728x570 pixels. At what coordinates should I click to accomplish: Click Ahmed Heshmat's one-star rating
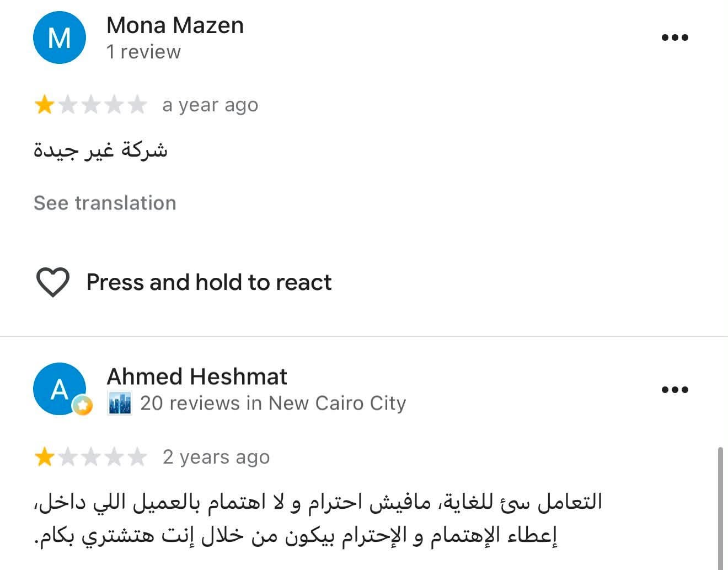[90, 457]
